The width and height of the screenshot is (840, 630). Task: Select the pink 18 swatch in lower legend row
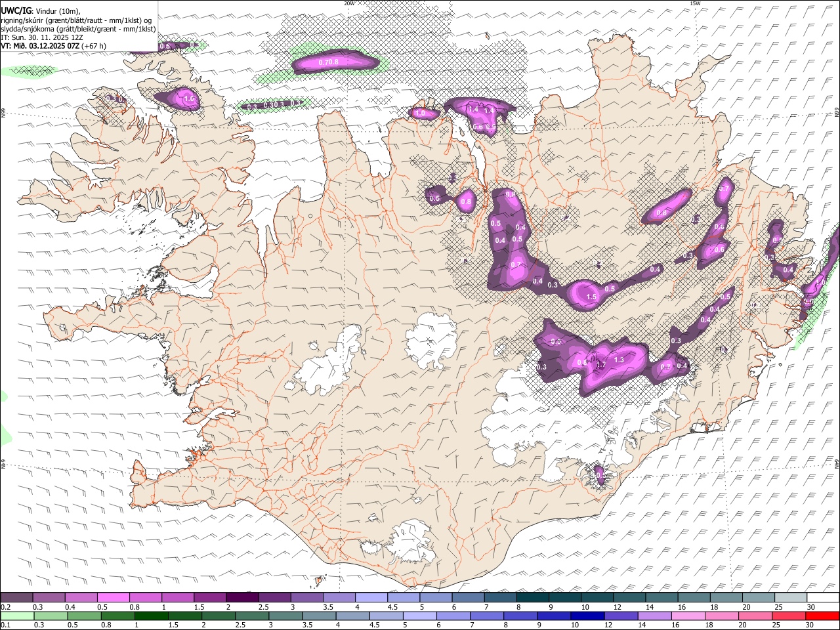(x=721, y=616)
